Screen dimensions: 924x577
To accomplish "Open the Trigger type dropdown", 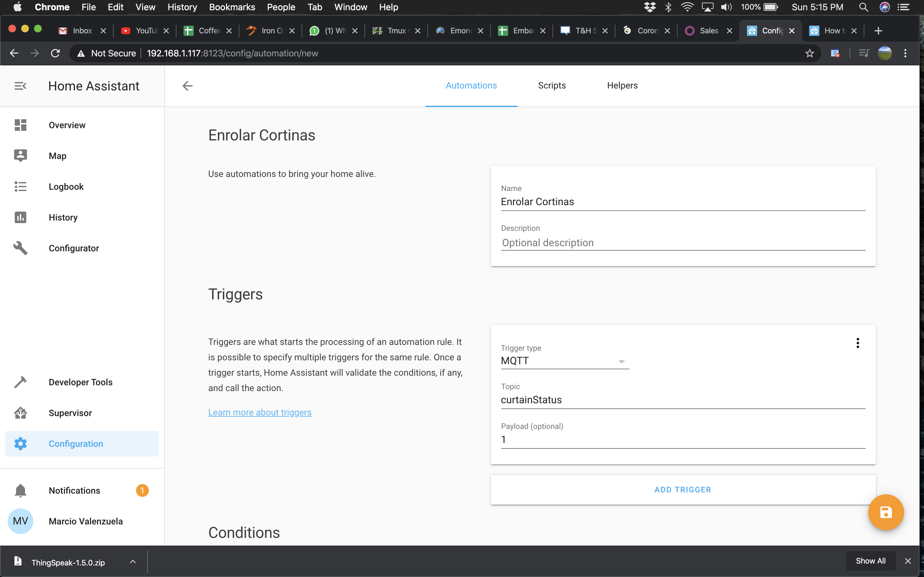I will (x=621, y=362).
